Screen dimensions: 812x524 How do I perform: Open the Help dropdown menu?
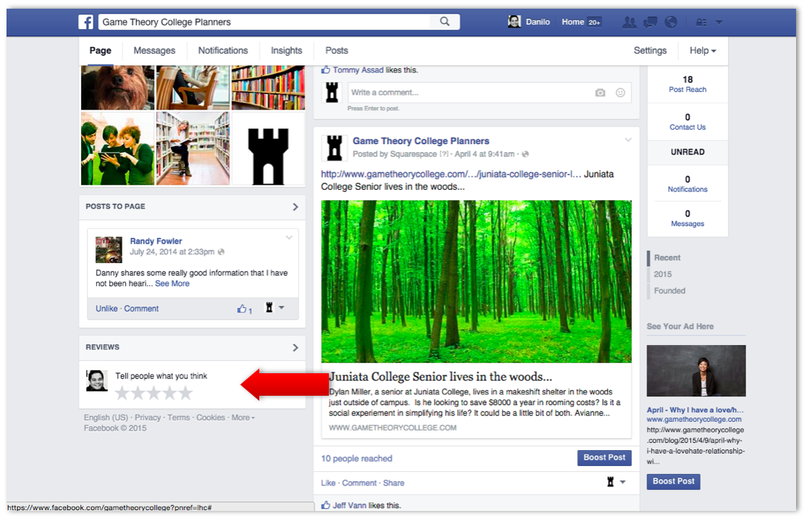(x=703, y=51)
